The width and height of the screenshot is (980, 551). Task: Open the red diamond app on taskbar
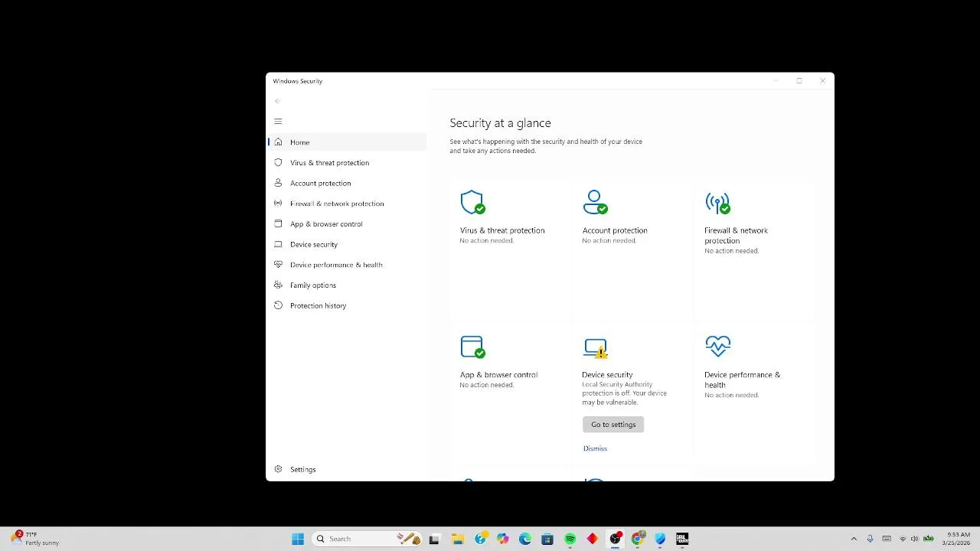pyautogui.click(x=593, y=539)
